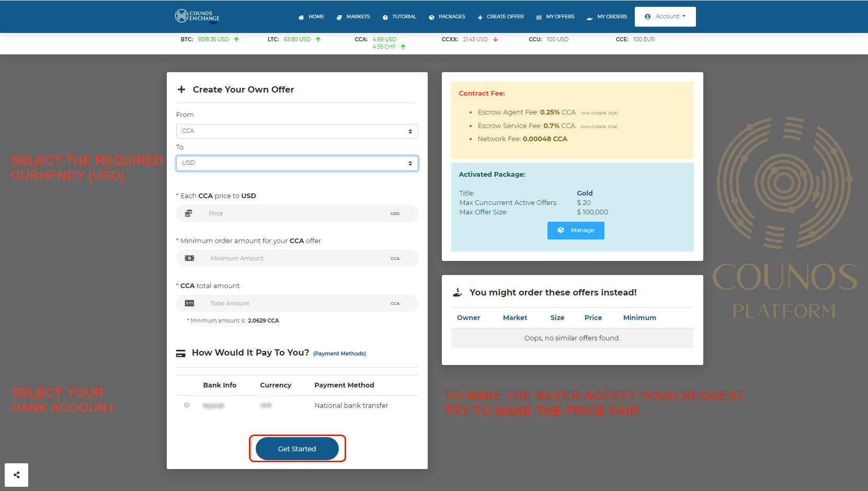Click the Packages box icon
868x491 pixels.
[x=431, y=17]
